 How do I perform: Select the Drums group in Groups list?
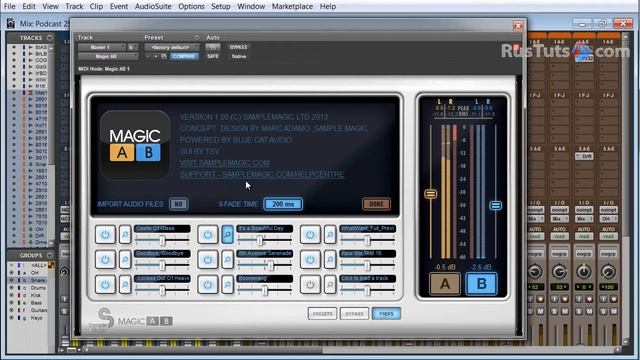(38, 288)
